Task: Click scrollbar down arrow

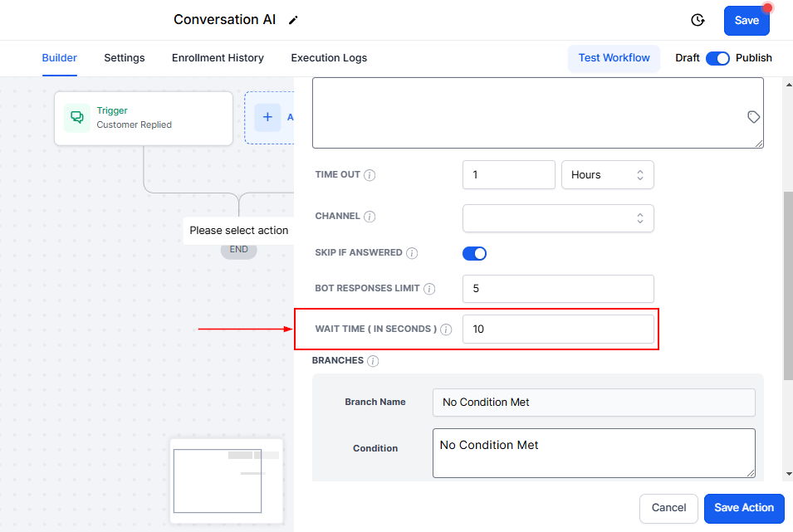Action: tap(789, 475)
